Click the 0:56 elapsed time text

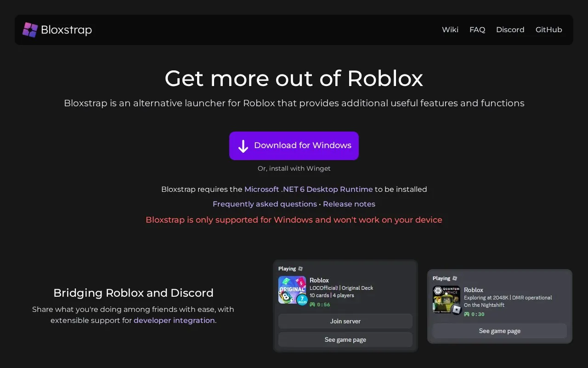(x=323, y=305)
